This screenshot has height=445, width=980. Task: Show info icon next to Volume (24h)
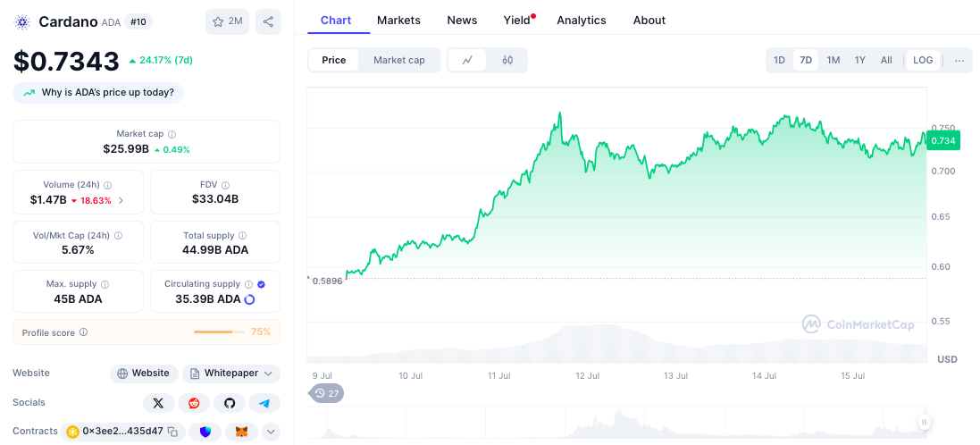pyautogui.click(x=107, y=185)
